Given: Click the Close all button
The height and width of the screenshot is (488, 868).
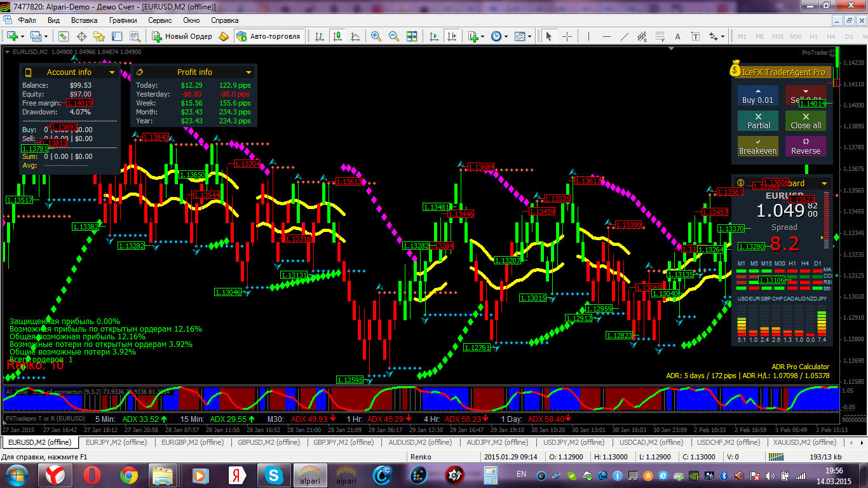Looking at the screenshot, I should [x=806, y=121].
